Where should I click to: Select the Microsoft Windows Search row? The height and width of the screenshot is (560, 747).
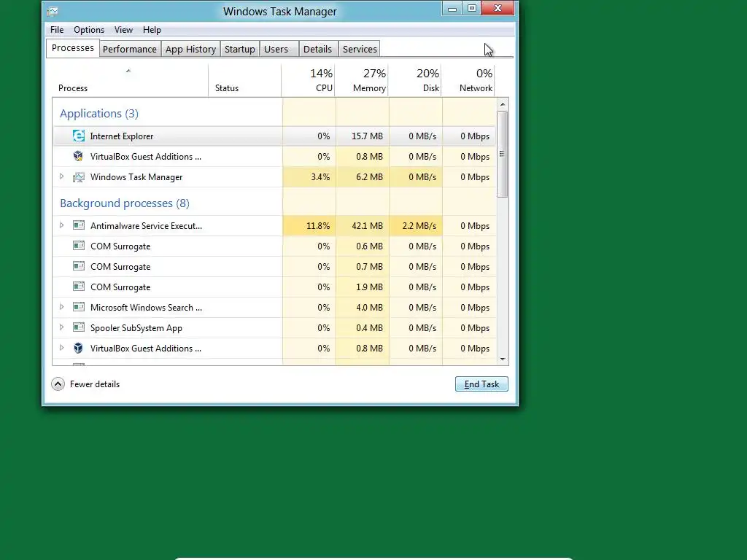tap(274, 308)
